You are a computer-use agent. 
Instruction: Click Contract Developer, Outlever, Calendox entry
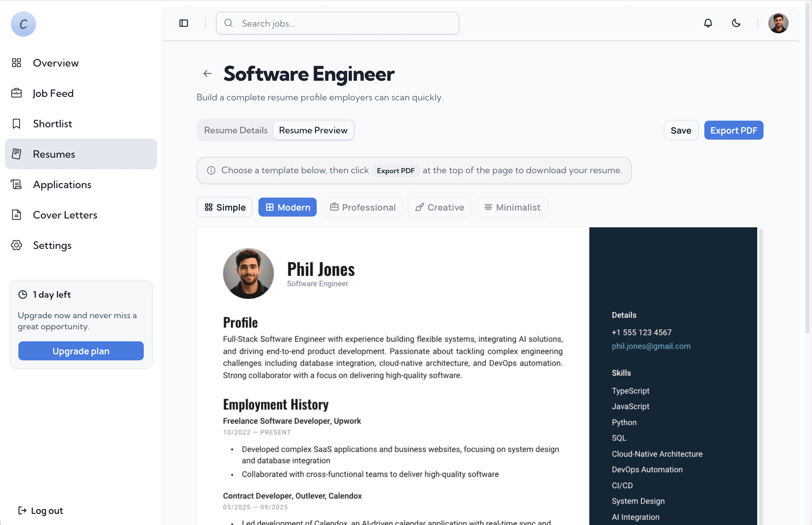[x=292, y=496]
